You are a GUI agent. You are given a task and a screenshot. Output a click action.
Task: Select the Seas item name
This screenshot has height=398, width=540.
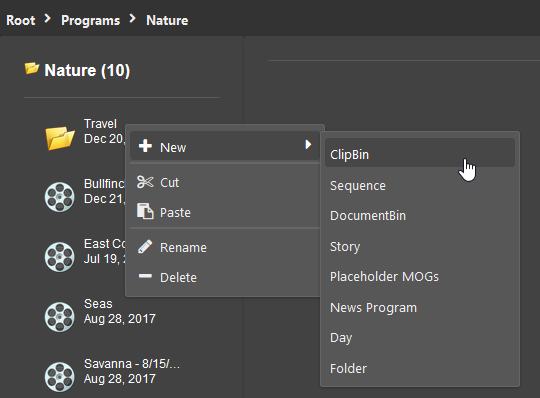pyautogui.click(x=98, y=304)
